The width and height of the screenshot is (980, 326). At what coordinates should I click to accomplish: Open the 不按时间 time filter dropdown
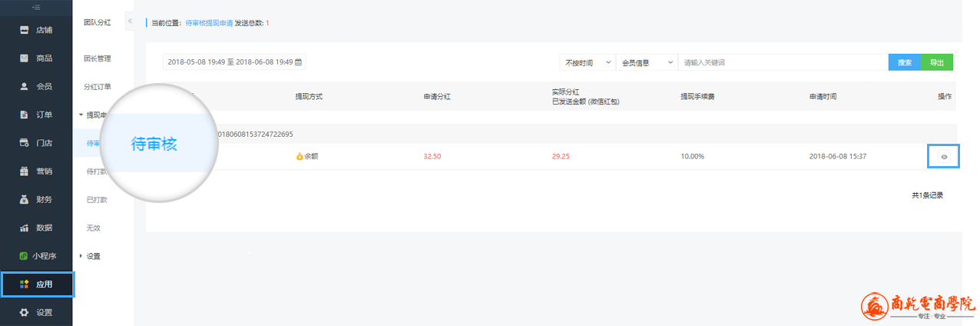[x=588, y=62]
